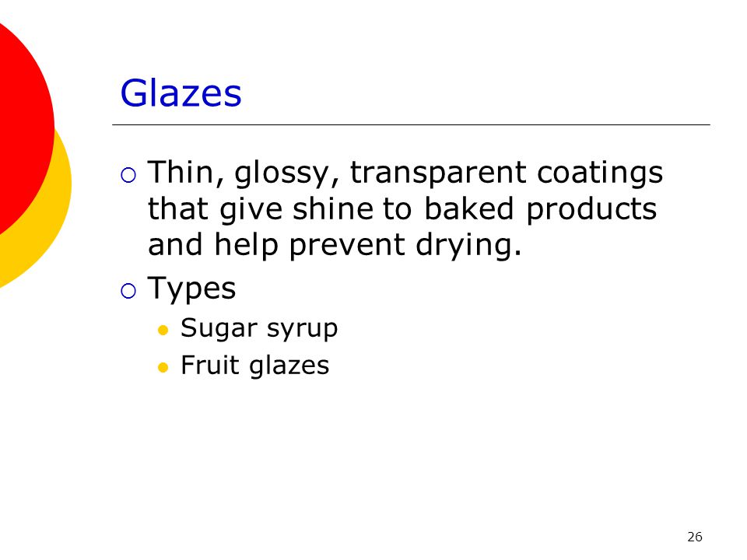Click the word "glossy"
This screenshot has height=560, width=747.
click(x=287, y=173)
